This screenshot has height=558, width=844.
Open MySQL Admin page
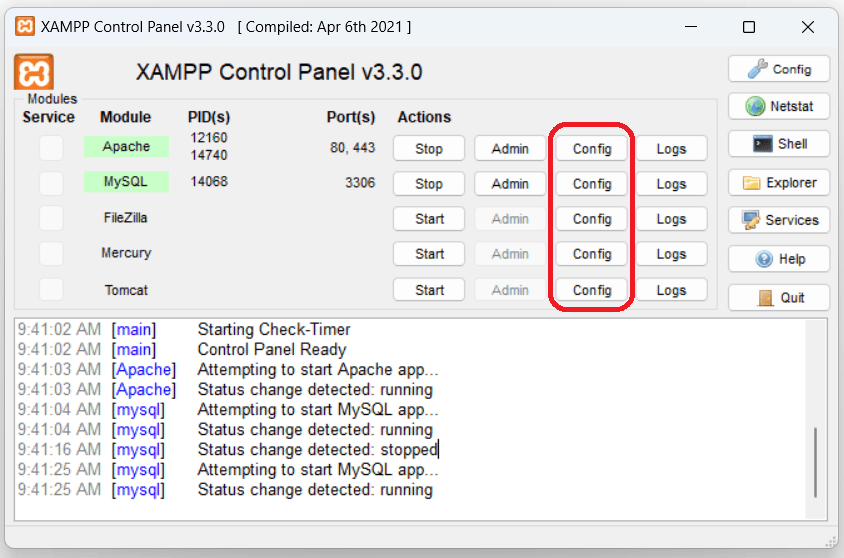(510, 183)
